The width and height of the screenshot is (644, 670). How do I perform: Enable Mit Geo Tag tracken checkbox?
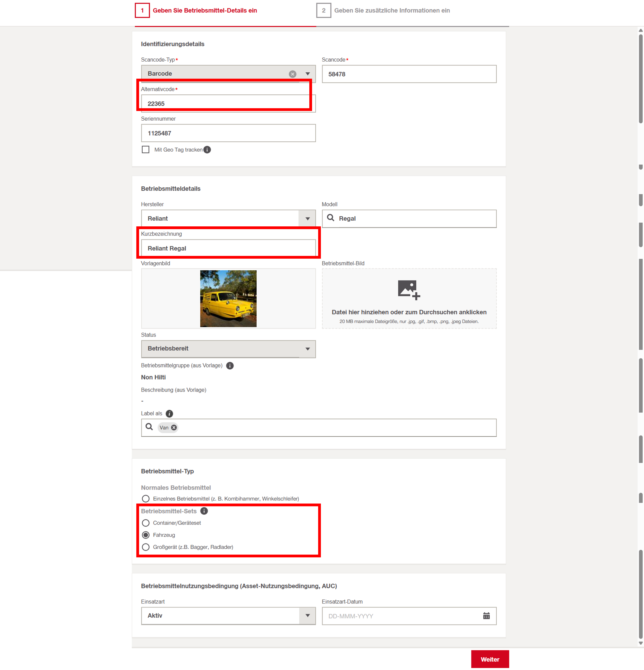click(145, 150)
